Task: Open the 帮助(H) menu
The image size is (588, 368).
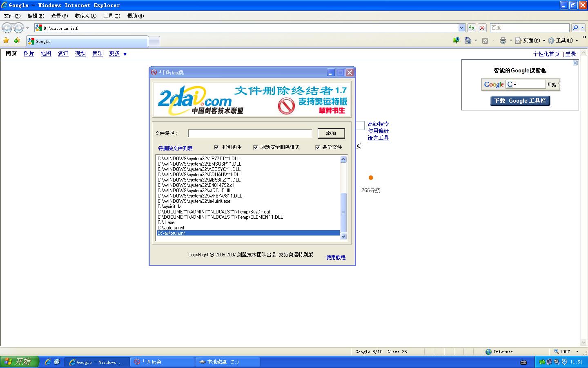Action: 135,16
